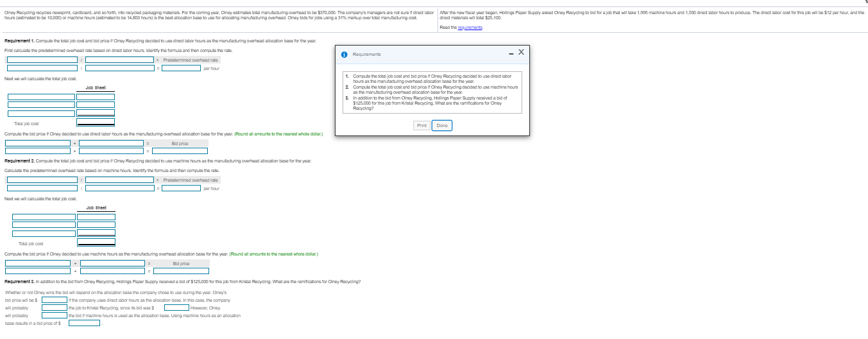Select first term of Requirement 1 bid price formula
Viewport: 868px width, 339px height.
pos(37,143)
